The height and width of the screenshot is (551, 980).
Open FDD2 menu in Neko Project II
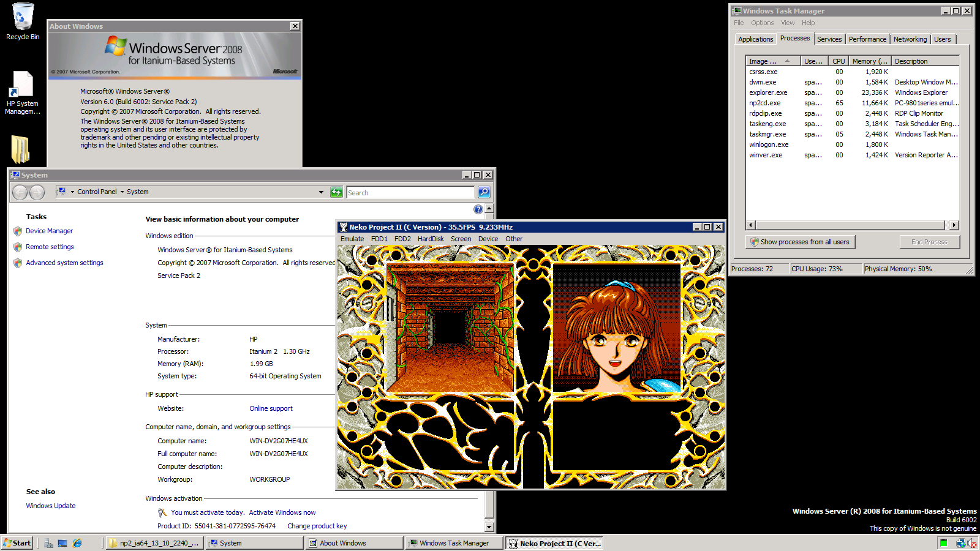[402, 239]
